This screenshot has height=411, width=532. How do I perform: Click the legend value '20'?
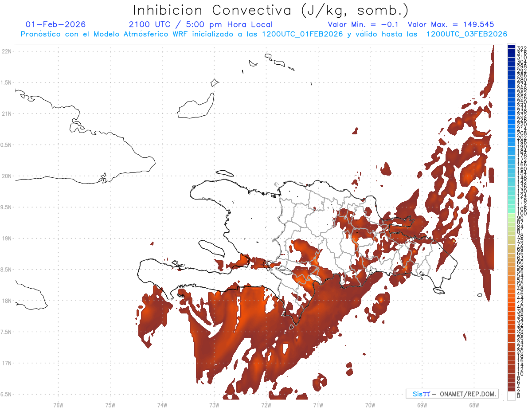(x=520, y=351)
